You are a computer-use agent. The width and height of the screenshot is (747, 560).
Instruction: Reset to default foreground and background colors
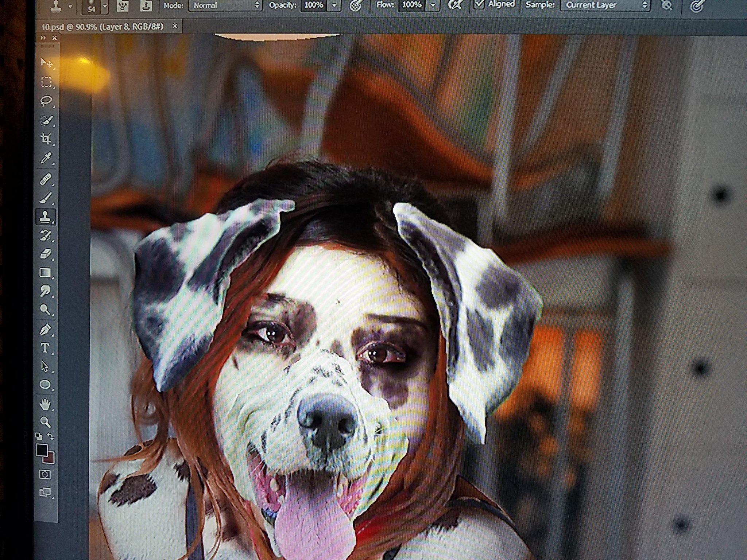[x=38, y=436]
